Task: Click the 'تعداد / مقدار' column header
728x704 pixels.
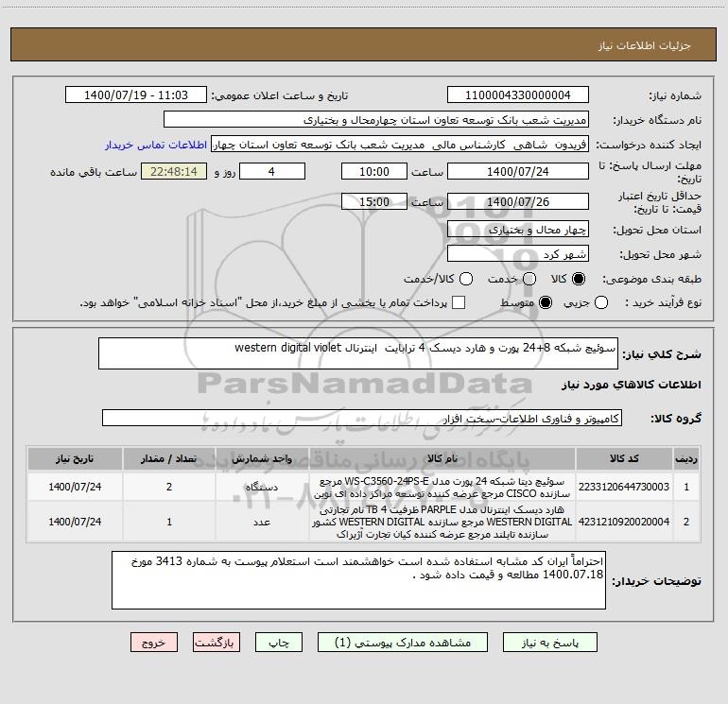Action: pos(169,458)
